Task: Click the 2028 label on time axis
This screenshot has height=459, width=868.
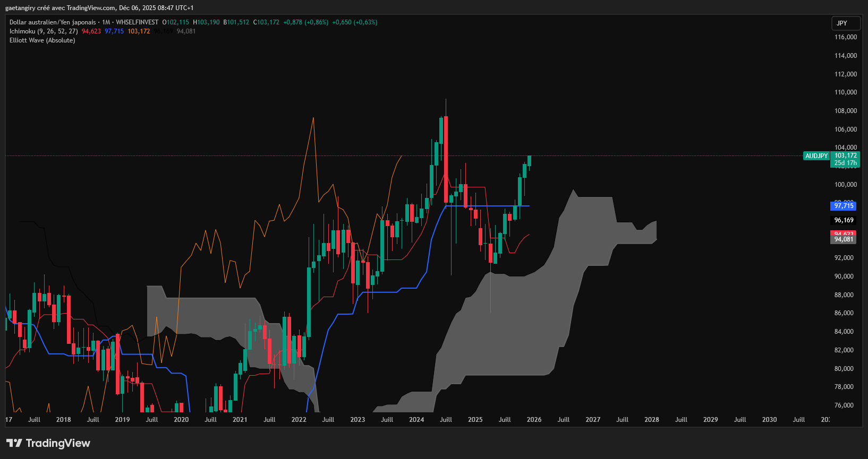Action: [x=652, y=420]
